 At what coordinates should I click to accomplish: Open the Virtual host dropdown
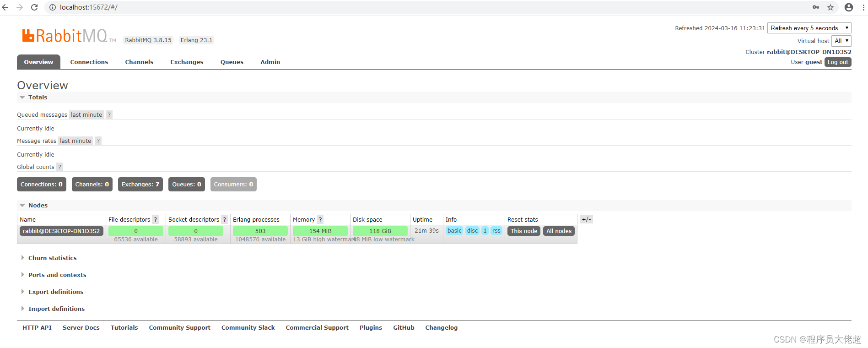(x=841, y=41)
